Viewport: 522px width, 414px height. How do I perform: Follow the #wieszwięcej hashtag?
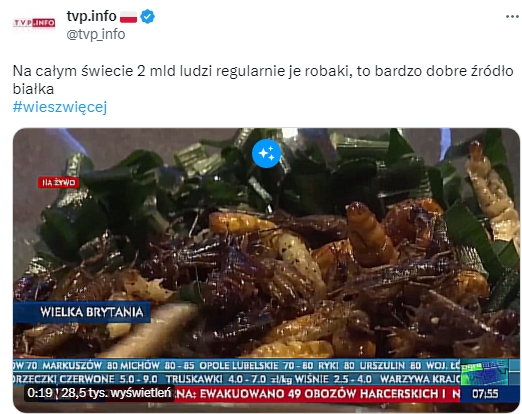[60, 107]
